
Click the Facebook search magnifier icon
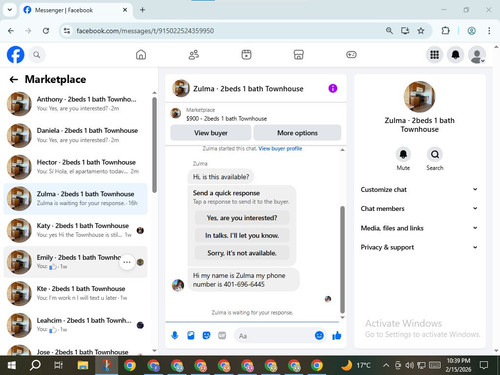37,55
